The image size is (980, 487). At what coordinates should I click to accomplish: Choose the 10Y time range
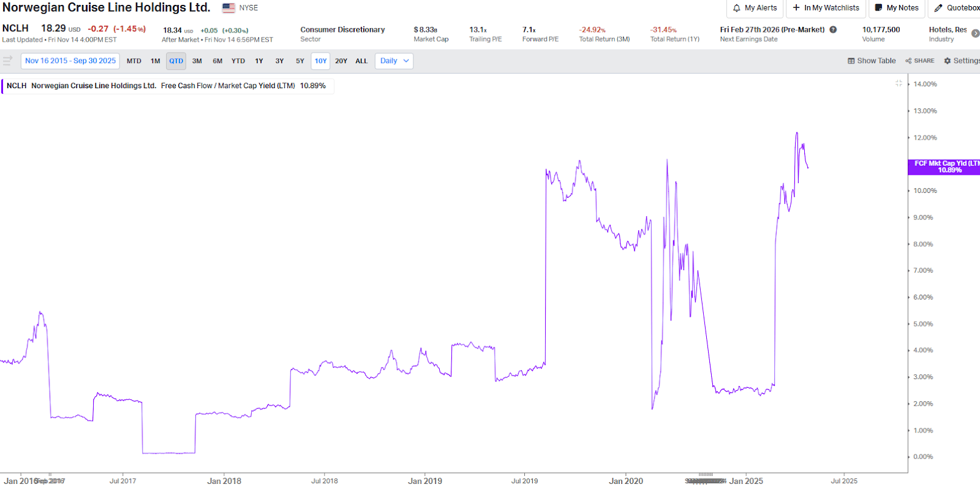321,61
